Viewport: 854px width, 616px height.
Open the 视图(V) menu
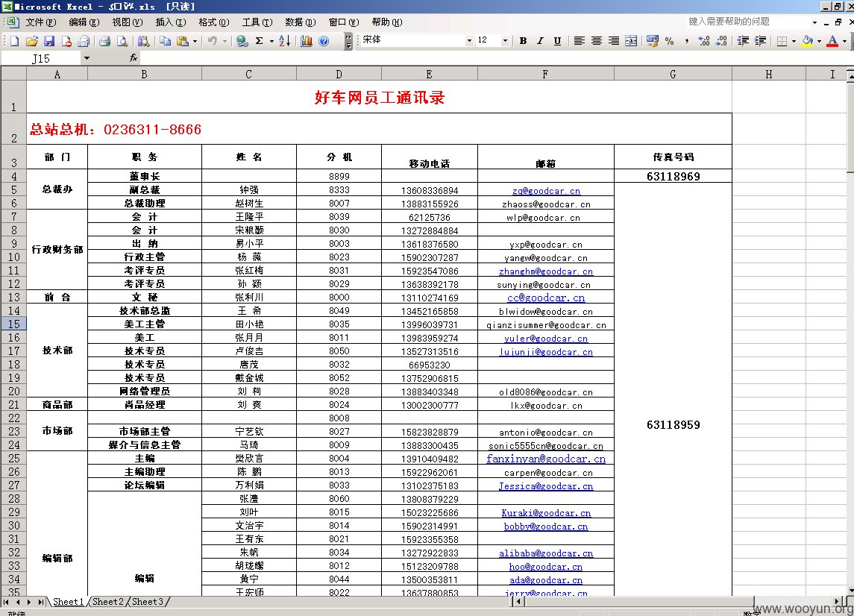(128, 22)
